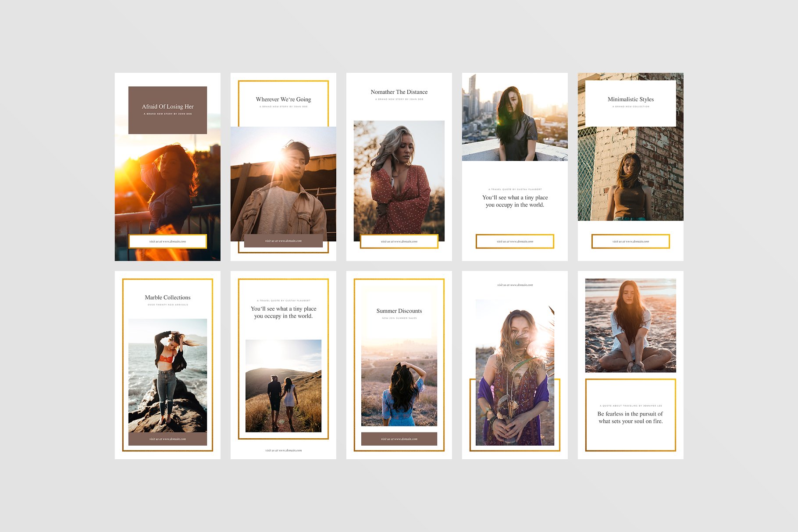798x532 pixels.
Task: Click the brown "Afraid Of Losing Her" title box
Action: click(x=167, y=110)
